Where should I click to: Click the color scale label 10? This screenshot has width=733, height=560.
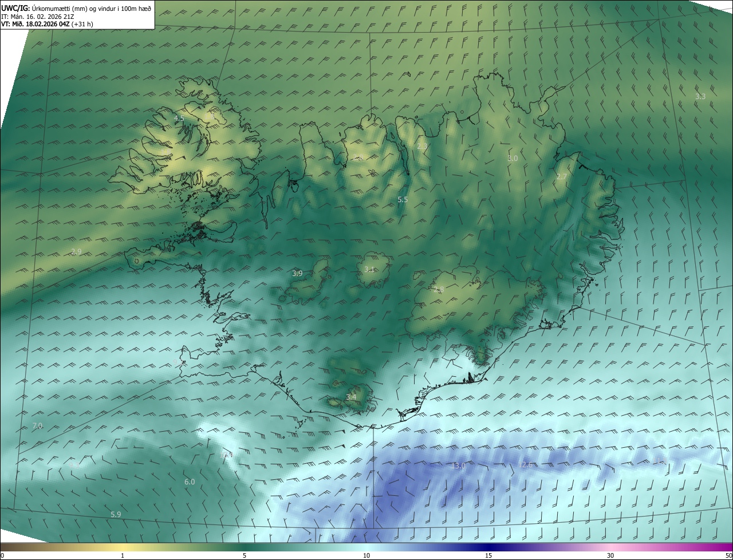tap(366, 555)
